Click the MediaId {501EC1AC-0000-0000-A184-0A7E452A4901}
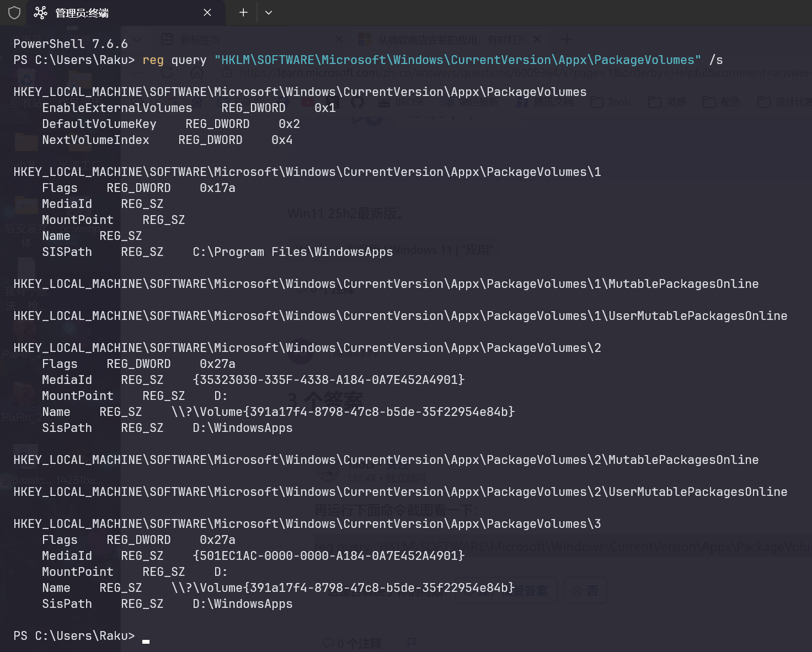 click(x=329, y=556)
